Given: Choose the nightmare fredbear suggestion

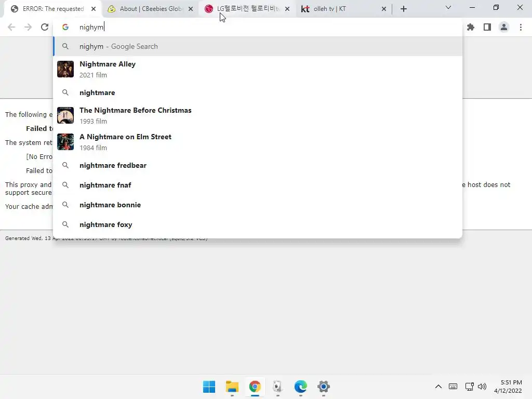Looking at the screenshot, I should click(258, 165).
